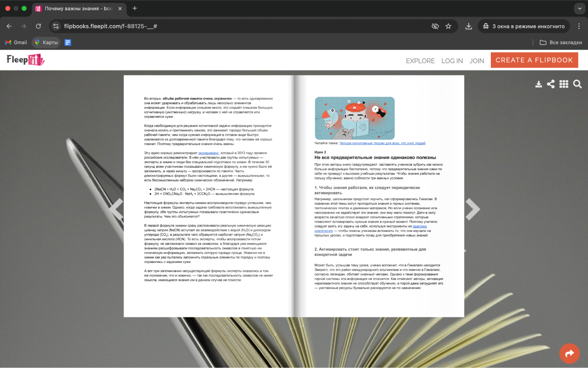Open new browser tab
588x368 pixels.
tap(135, 8)
